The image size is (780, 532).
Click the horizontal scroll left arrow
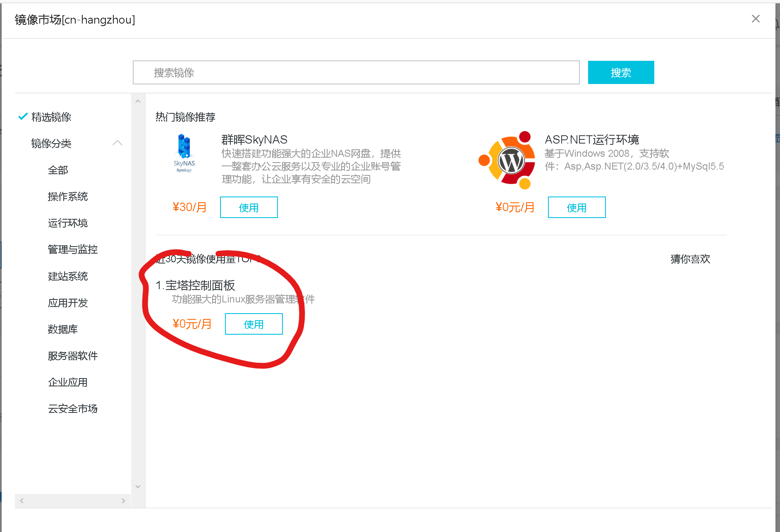[x=22, y=501]
